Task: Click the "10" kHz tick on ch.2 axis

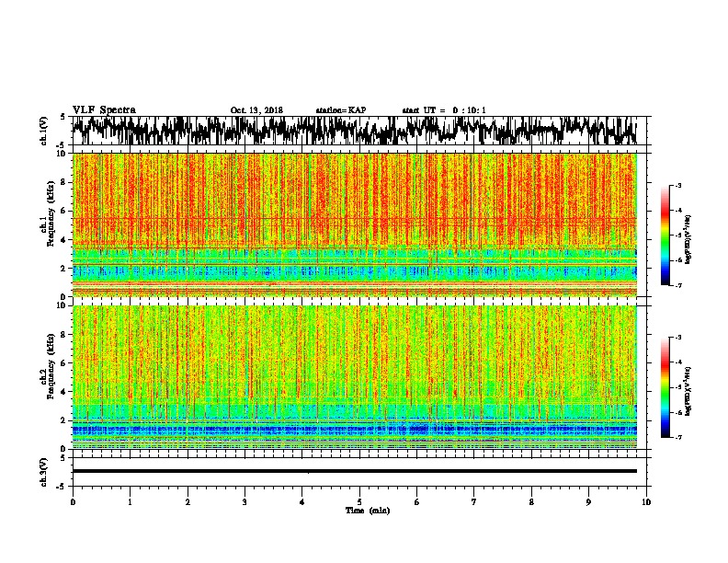Action: pyautogui.click(x=62, y=305)
